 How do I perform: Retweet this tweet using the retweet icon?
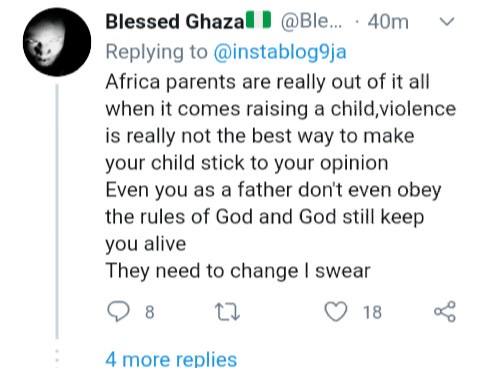(x=227, y=312)
